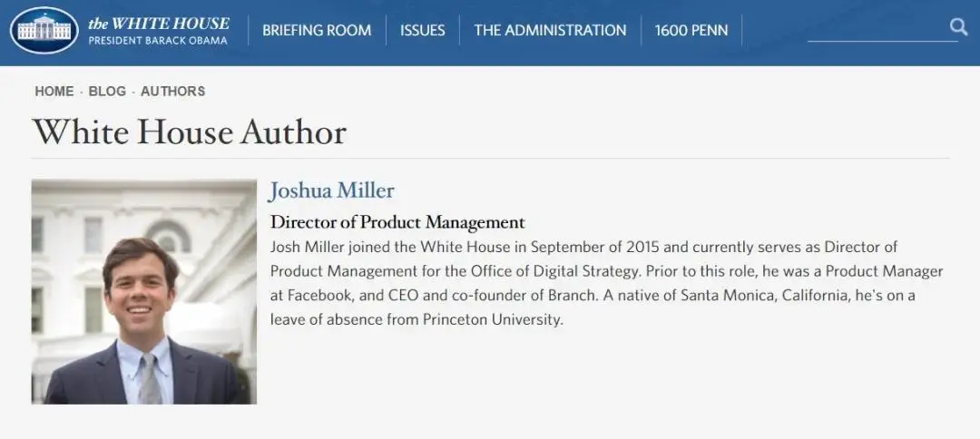
Task: Click the Joshua Miller author name link
Action: (332, 190)
